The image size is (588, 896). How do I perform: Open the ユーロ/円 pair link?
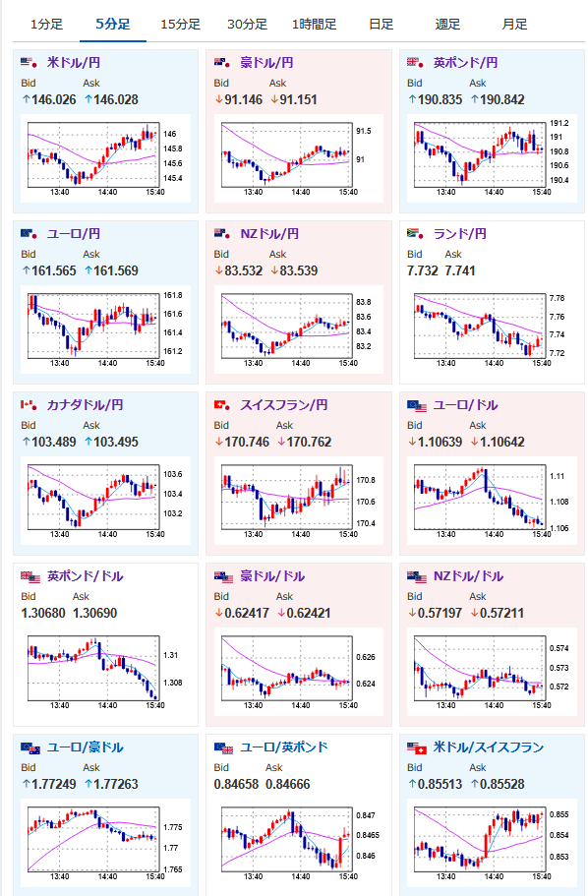[74, 234]
